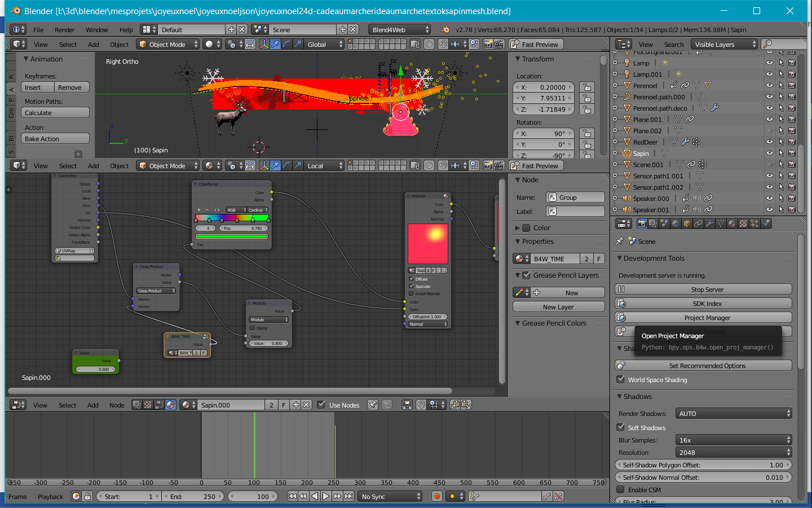Open the File menu
This screenshot has height=508, width=812.
pos(38,30)
